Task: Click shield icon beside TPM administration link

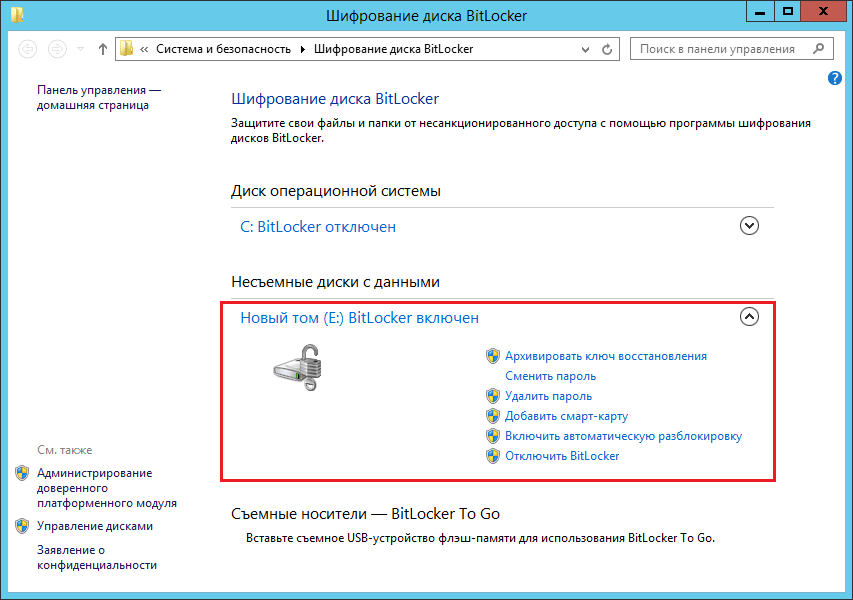Action: click(22, 473)
